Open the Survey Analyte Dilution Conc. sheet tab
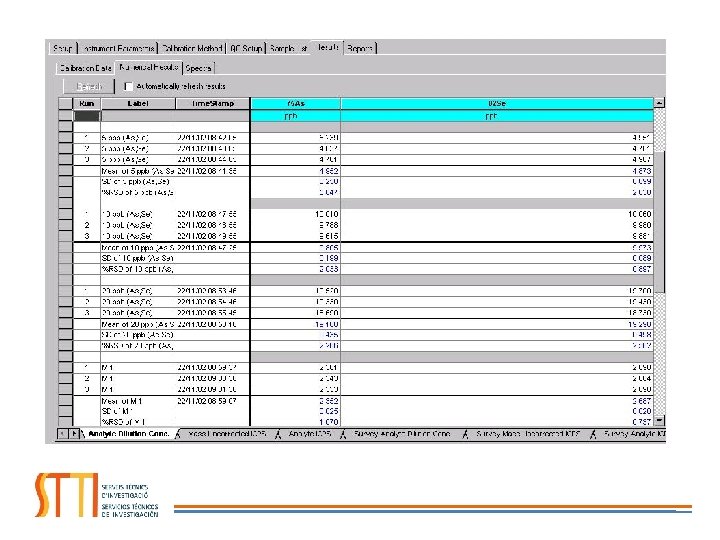The image size is (720, 540). 402,433
